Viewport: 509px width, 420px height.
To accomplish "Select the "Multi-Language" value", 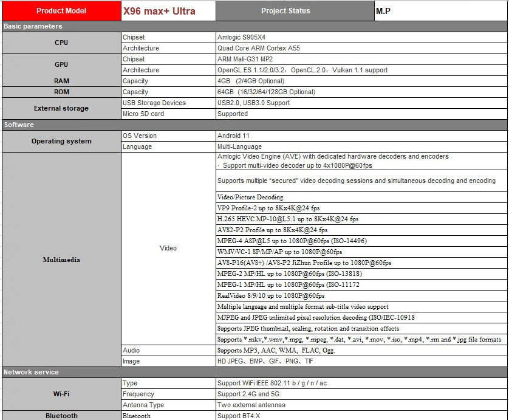I will pos(361,146).
